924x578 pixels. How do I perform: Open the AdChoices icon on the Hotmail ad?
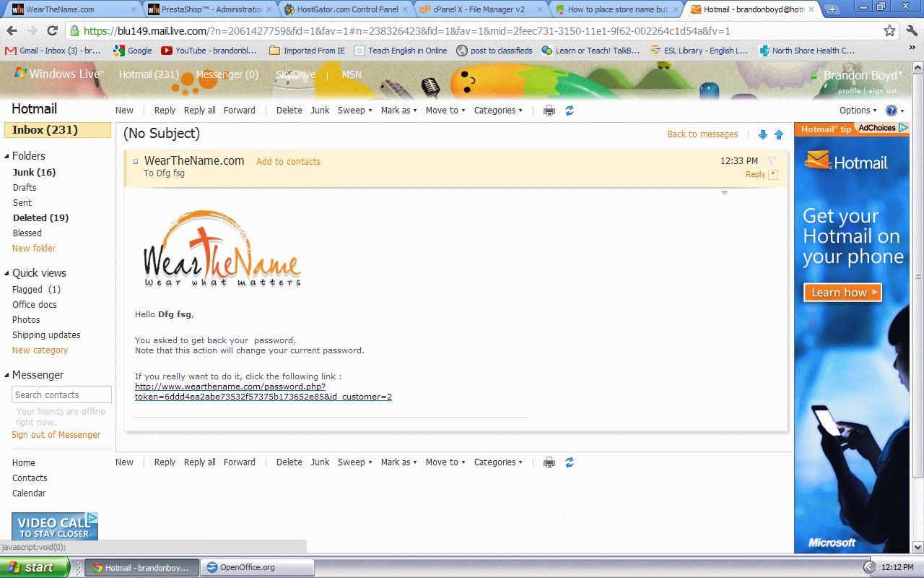point(902,128)
